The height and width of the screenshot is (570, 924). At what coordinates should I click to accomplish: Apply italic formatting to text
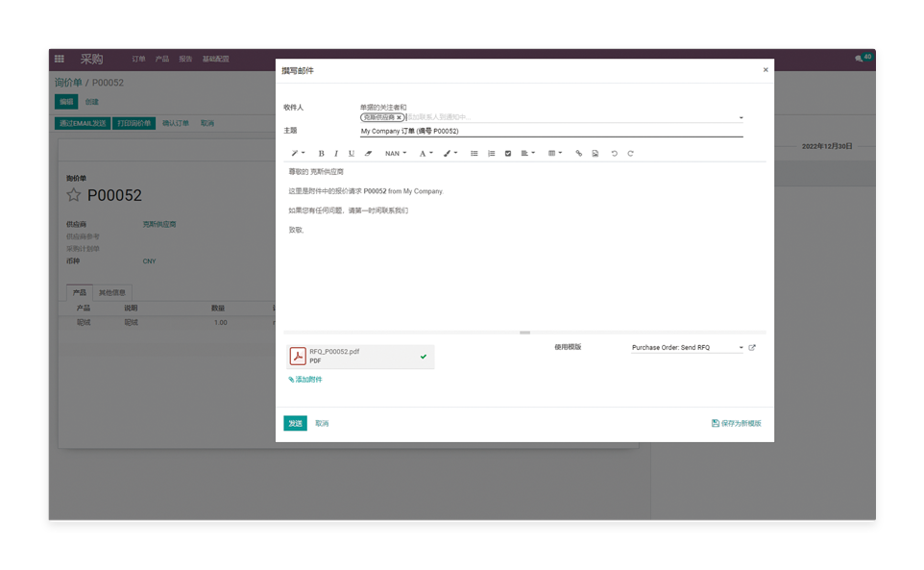pyautogui.click(x=336, y=154)
